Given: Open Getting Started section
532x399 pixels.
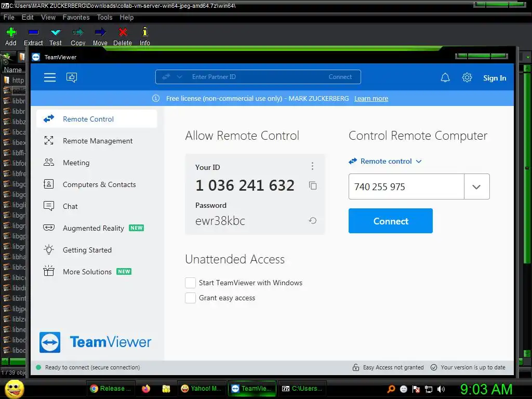Looking at the screenshot, I should (x=96, y=250).
